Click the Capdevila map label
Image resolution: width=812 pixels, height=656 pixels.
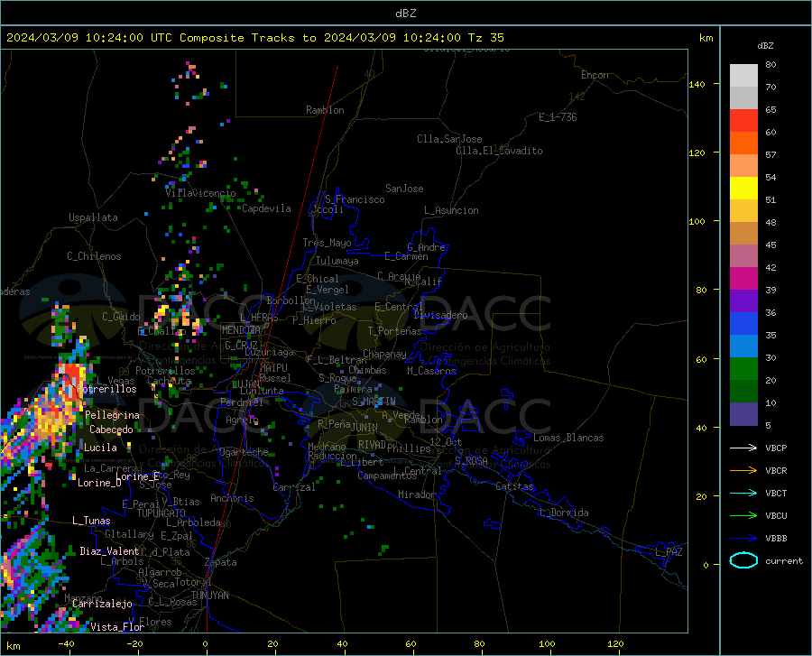tap(266, 208)
